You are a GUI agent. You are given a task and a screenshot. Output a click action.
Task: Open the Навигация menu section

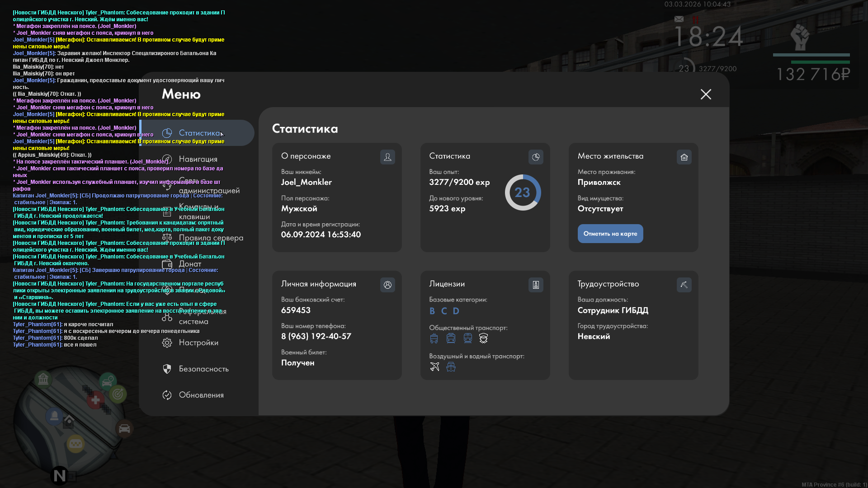pyautogui.click(x=198, y=159)
